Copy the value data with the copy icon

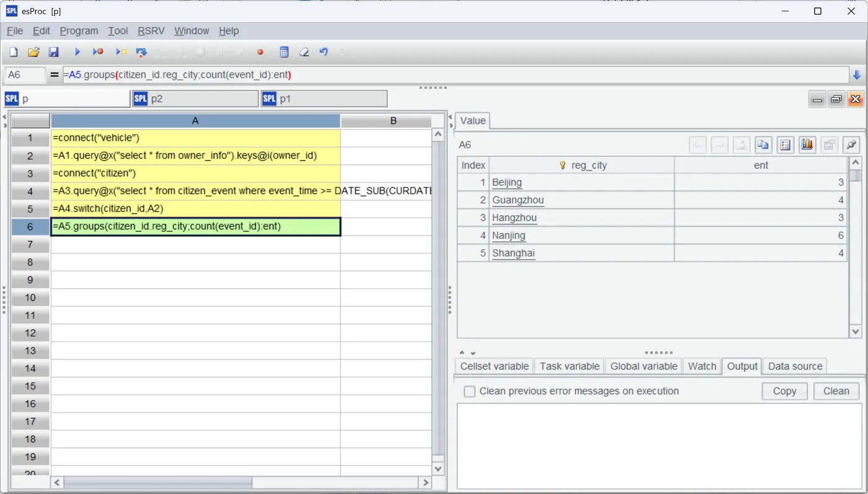pos(763,145)
